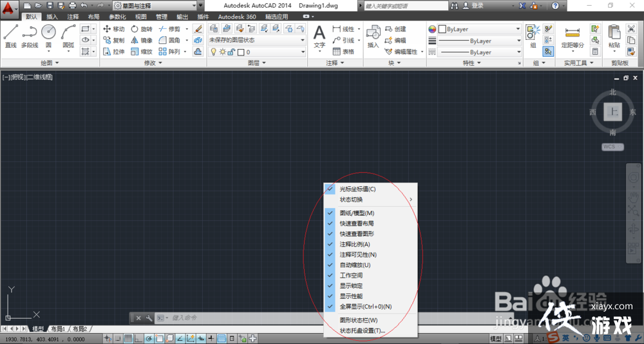The image size is (644, 344).
Task: Expand the 状态切换 submenu
Action: click(371, 199)
